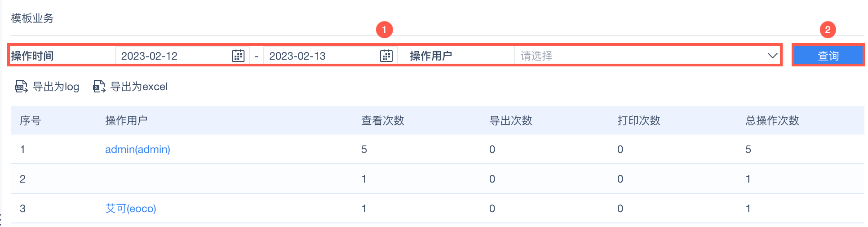Focus the start date field 2023-02-12

pyautogui.click(x=173, y=56)
